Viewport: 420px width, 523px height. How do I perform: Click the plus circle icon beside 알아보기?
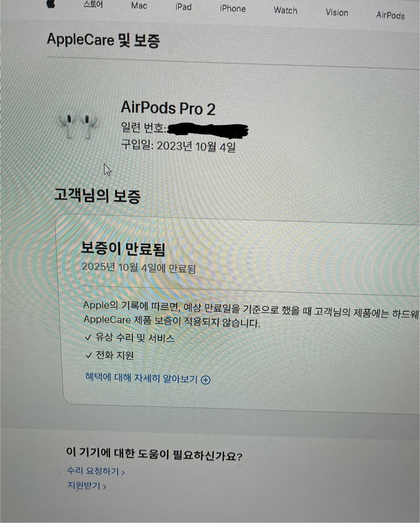(x=206, y=380)
